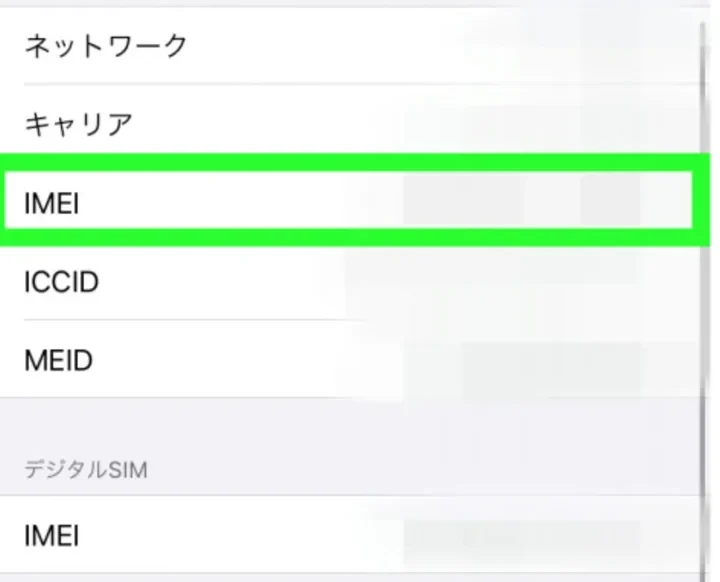Click the デジタルSIM section header
The height and width of the screenshot is (582, 720).
point(85,469)
